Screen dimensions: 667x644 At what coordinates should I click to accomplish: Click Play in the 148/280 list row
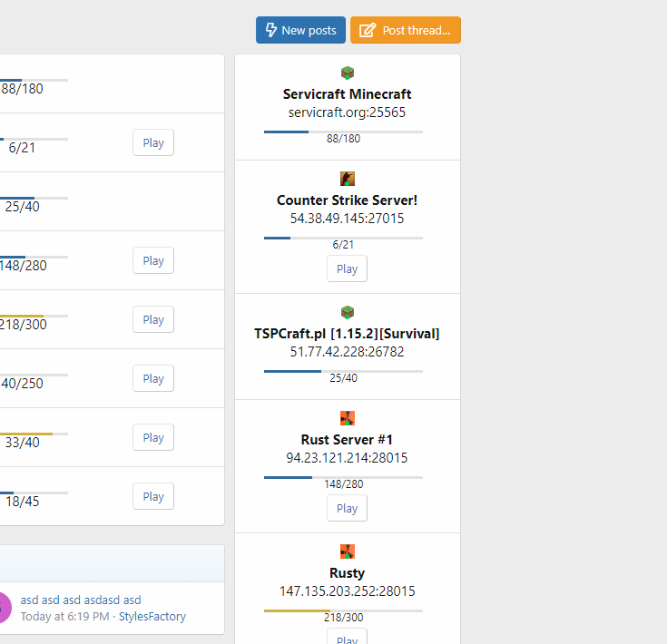(153, 260)
